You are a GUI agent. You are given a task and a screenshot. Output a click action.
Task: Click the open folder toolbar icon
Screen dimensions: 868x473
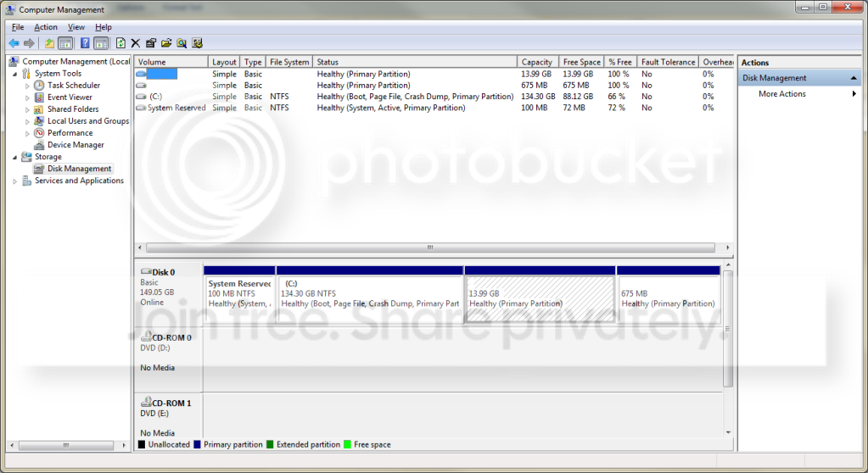tap(166, 43)
